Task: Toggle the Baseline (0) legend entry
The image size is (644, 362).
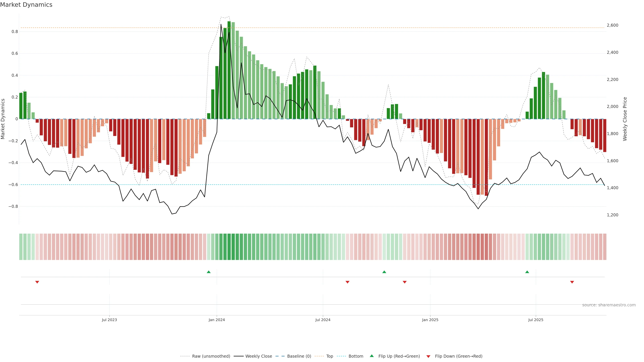Action: pos(299,356)
